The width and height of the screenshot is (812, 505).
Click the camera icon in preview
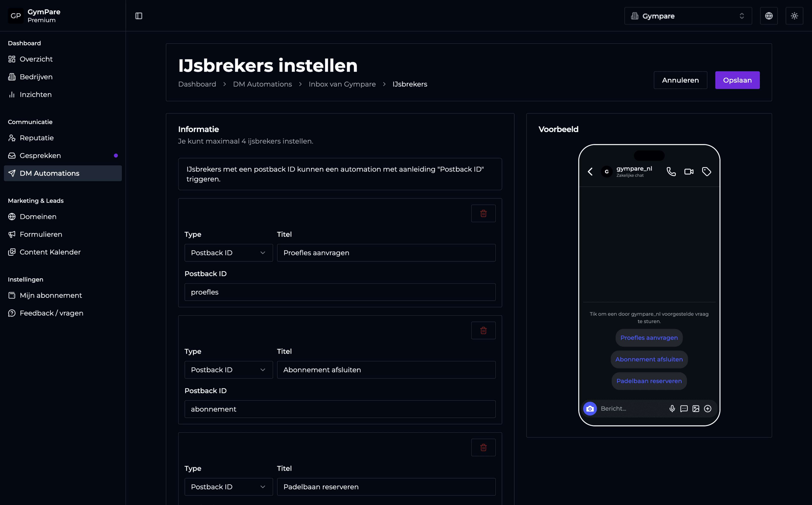[x=590, y=408]
